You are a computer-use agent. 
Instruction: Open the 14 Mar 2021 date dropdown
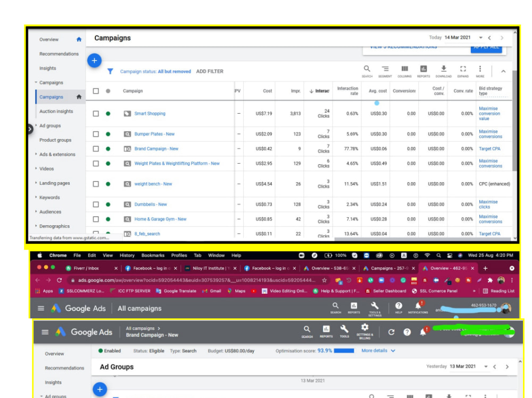(x=481, y=37)
